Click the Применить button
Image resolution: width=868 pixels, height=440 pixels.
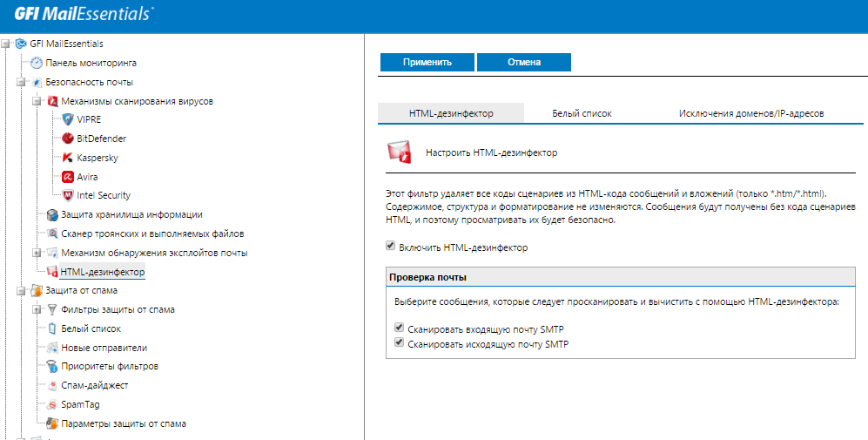[x=427, y=62]
